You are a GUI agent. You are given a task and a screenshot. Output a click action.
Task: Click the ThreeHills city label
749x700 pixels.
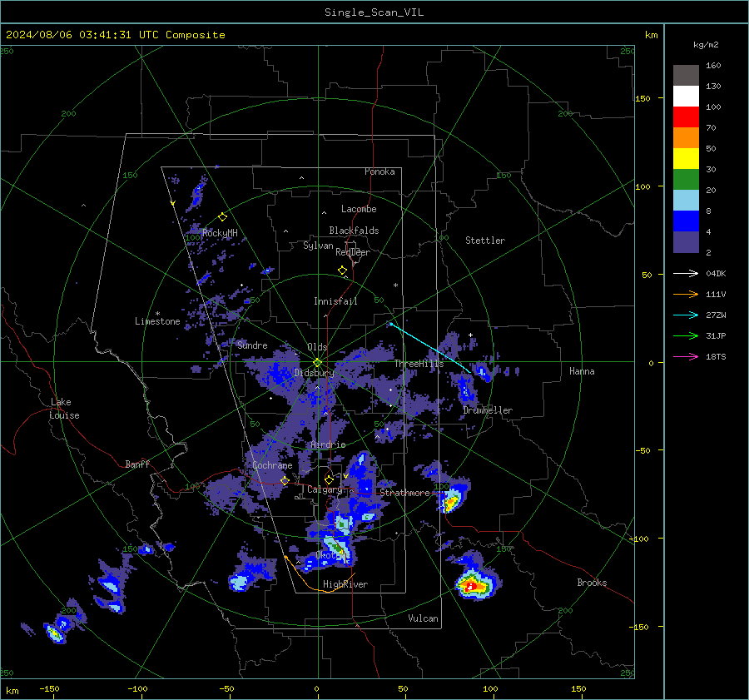pos(419,364)
